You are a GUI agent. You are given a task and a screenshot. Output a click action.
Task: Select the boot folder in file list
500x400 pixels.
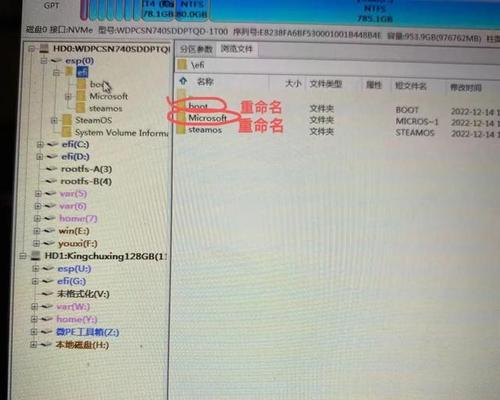pos(198,106)
